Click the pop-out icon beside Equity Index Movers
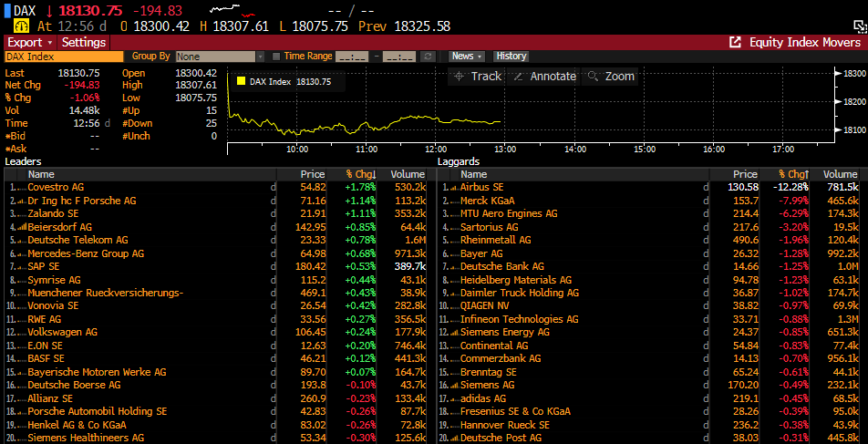 [x=735, y=43]
